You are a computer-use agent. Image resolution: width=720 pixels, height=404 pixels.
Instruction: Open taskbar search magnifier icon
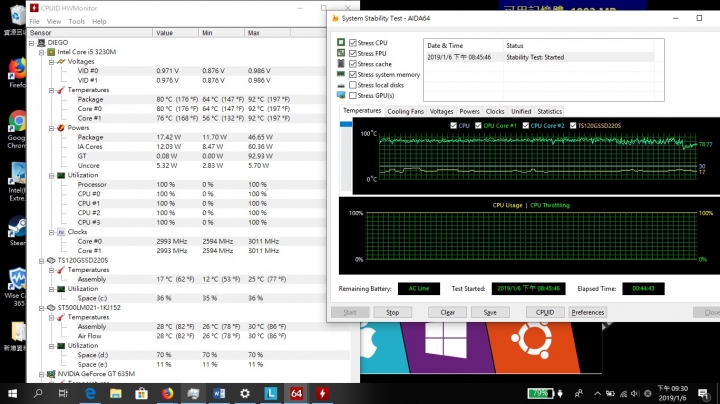pos(38,393)
